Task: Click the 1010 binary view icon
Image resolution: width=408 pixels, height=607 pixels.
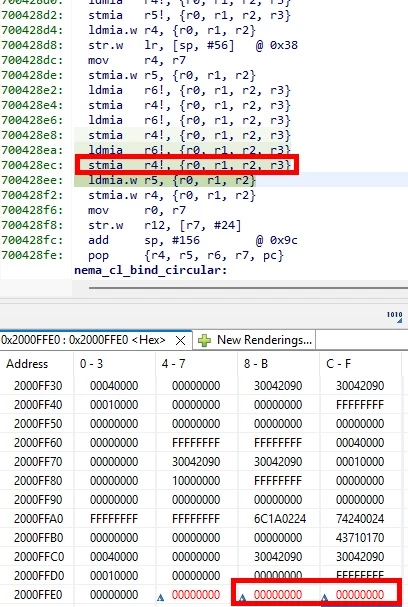Action: pyautogui.click(x=394, y=316)
